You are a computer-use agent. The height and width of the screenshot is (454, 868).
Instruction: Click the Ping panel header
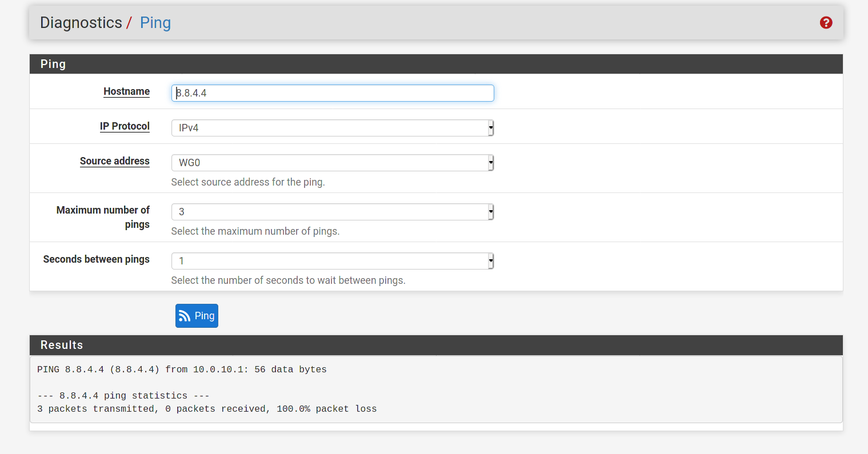click(x=436, y=64)
